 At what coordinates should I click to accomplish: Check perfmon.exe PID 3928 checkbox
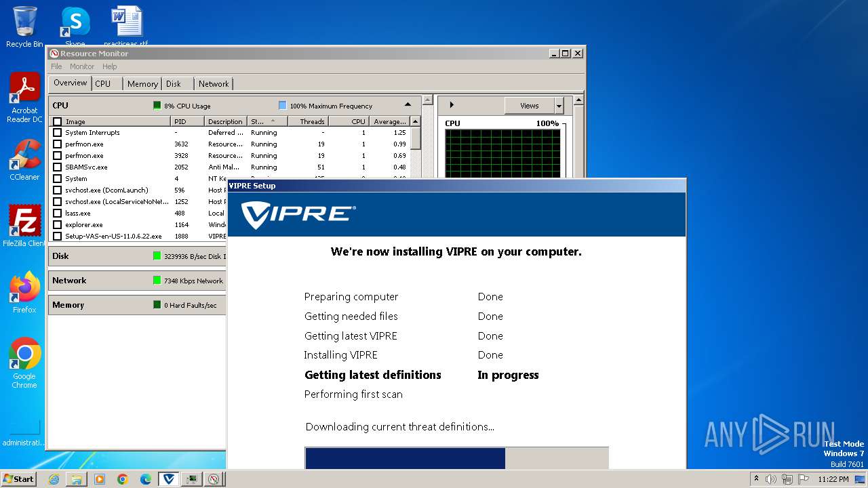coord(58,156)
